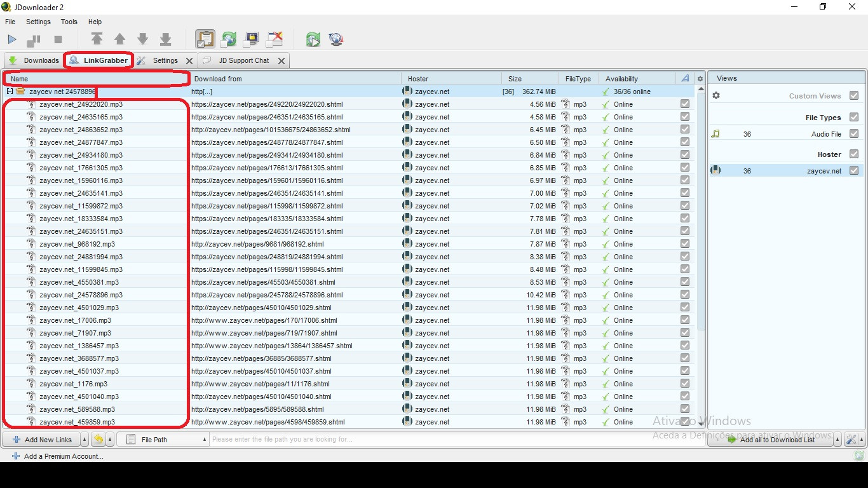Screen dimensions: 868x488
Task: Open the Settings menu in menu bar
Action: pos(38,22)
